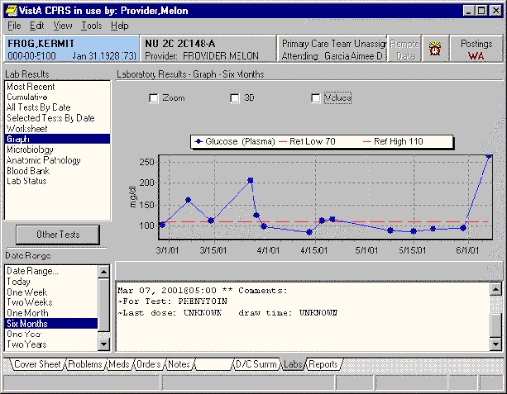This screenshot has width=507, height=394.
Task: Switch to the Cover Sheet tab
Action: (37, 364)
